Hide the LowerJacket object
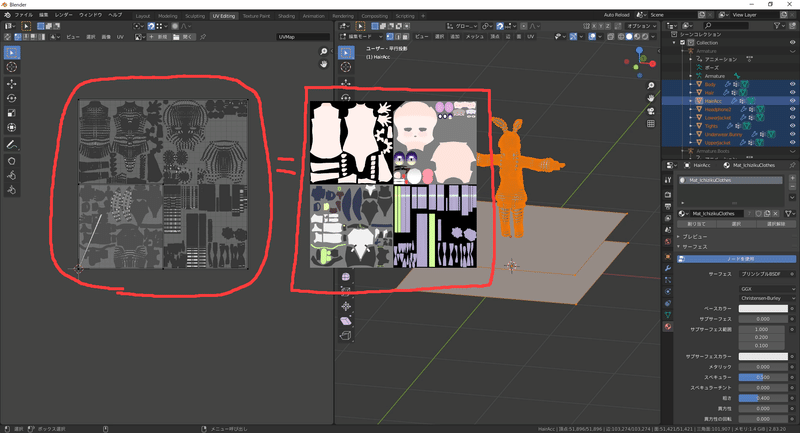The width and height of the screenshot is (800, 433). (792, 117)
